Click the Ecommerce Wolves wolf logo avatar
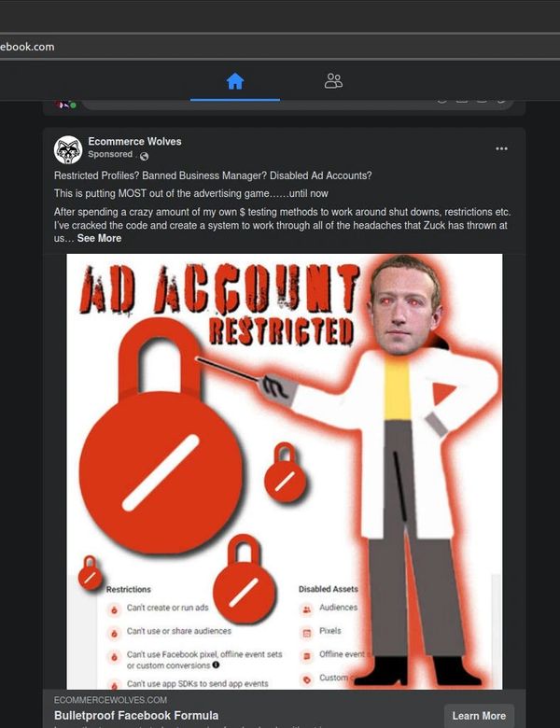560x728 pixels. click(x=68, y=149)
